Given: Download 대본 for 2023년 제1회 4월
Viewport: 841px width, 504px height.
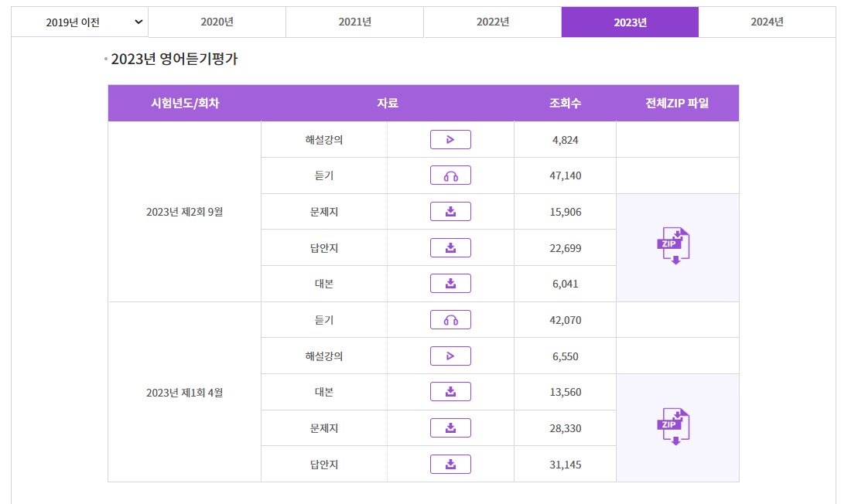Looking at the screenshot, I should (450, 392).
